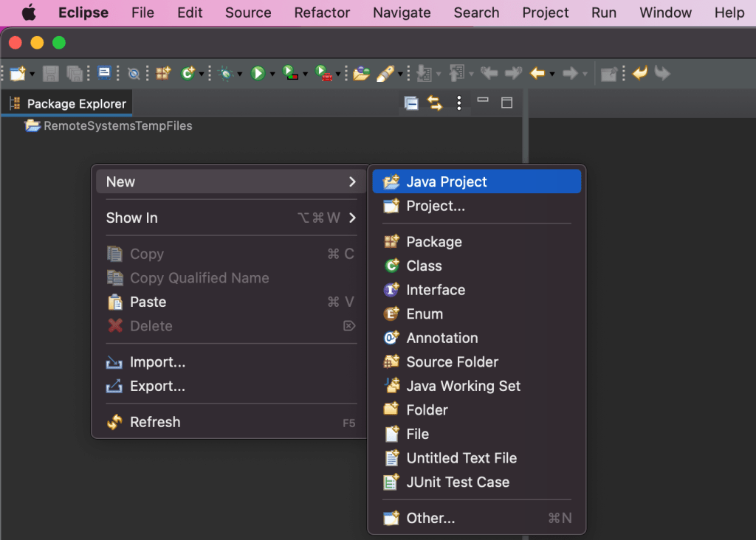Viewport: 756px width, 540px height.
Task: Click the New Java Package toolbar icon
Action: click(163, 73)
